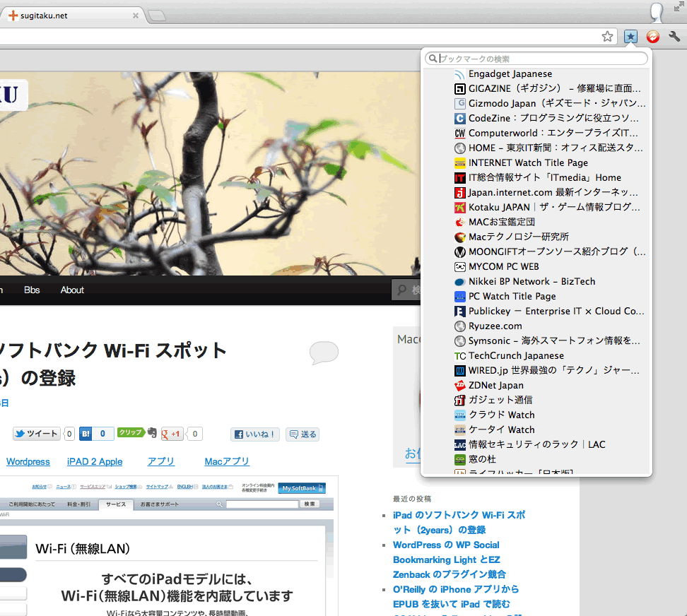Click the red swirl extension icon
The height and width of the screenshot is (616, 687).
pyautogui.click(x=653, y=36)
